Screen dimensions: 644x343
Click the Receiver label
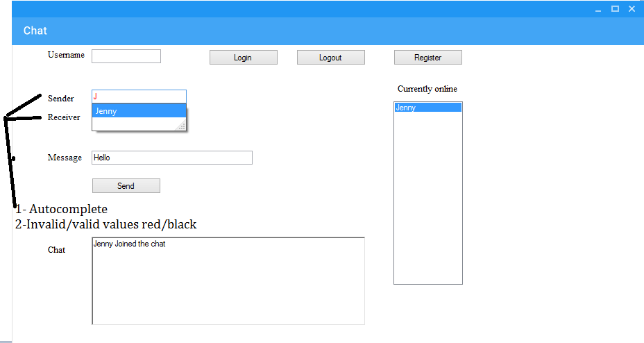(64, 117)
